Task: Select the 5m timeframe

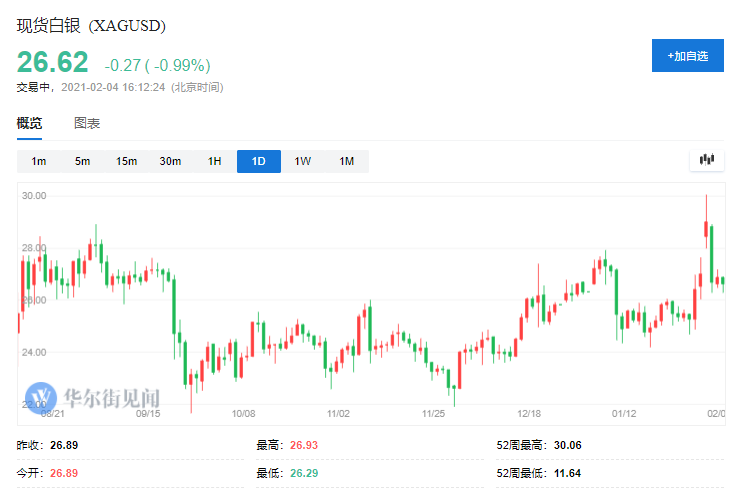Action: (82, 161)
